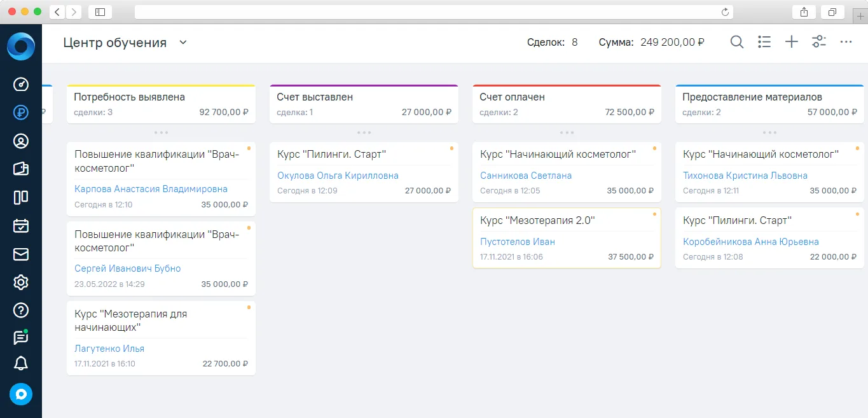
Task: Open contact Карпова Анастасия Владимировна
Action: point(151,189)
